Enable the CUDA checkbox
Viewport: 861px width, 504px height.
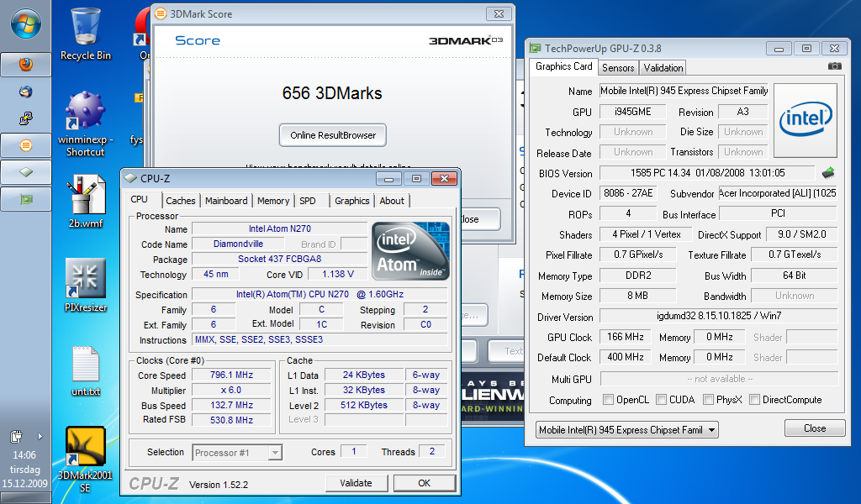tap(661, 399)
